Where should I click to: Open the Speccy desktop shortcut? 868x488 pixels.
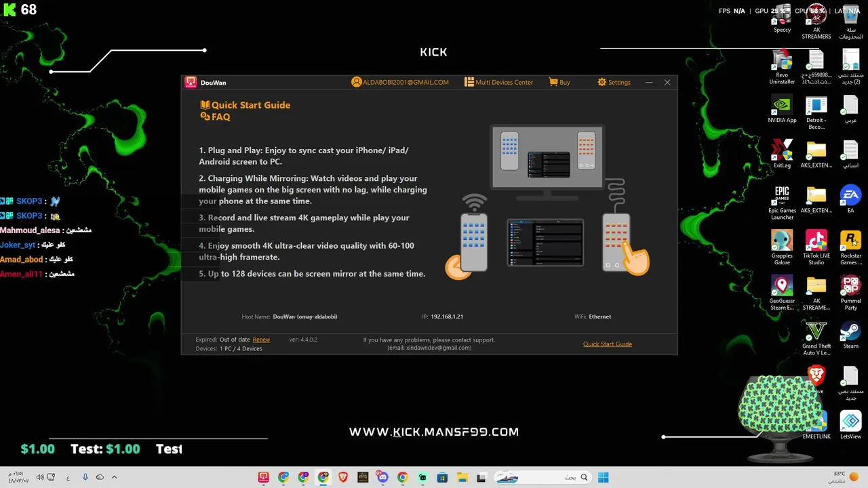(782, 19)
